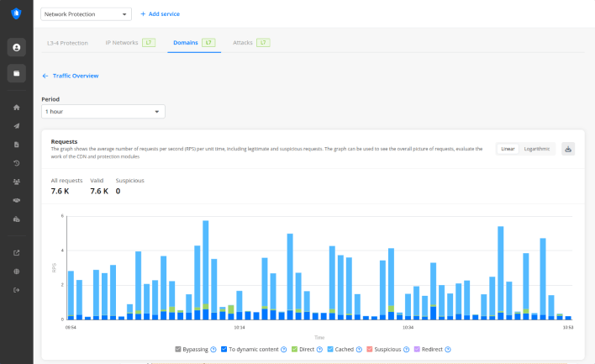Download the Requests graph data

568,149
